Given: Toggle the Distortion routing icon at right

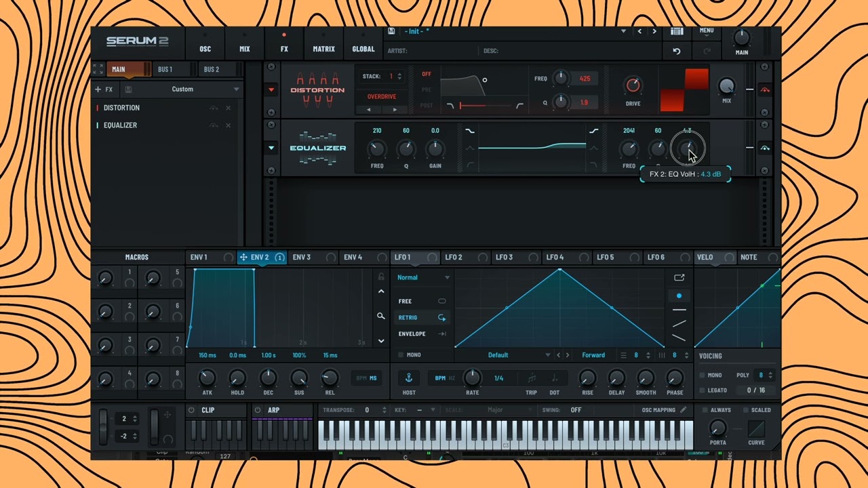Looking at the screenshot, I should coord(765,90).
